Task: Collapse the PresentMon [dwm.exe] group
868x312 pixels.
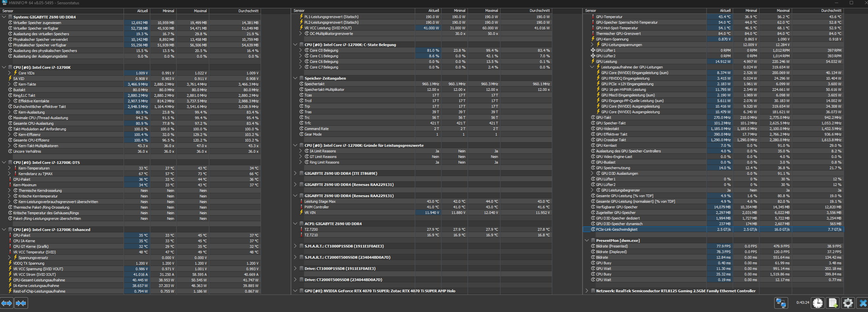Action: point(587,240)
